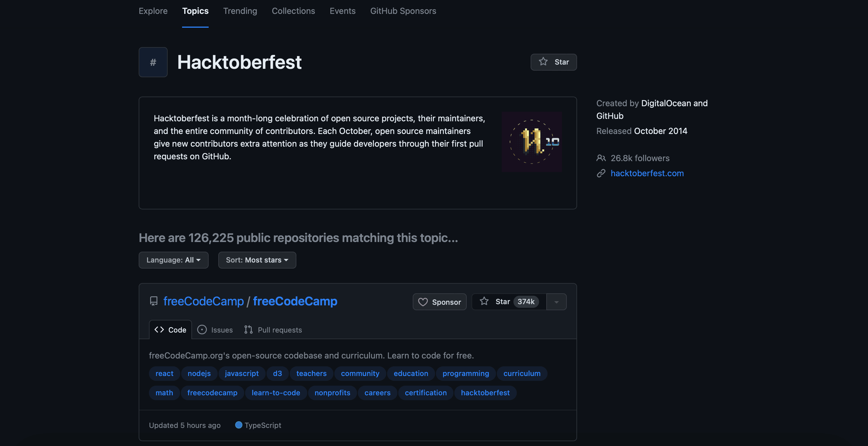Open the education topic tag
The image size is (868, 446).
tap(411, 374)
